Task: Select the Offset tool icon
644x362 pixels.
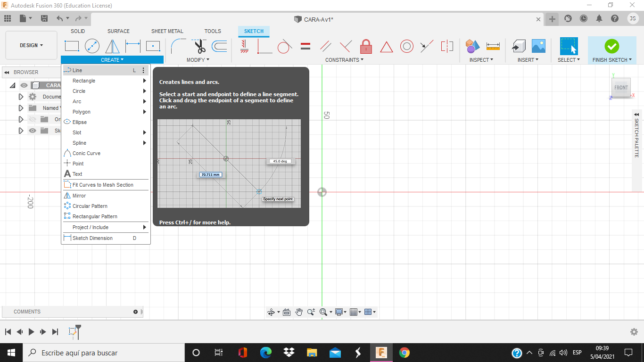Action: pyautogui.click(x=219, y=46)
